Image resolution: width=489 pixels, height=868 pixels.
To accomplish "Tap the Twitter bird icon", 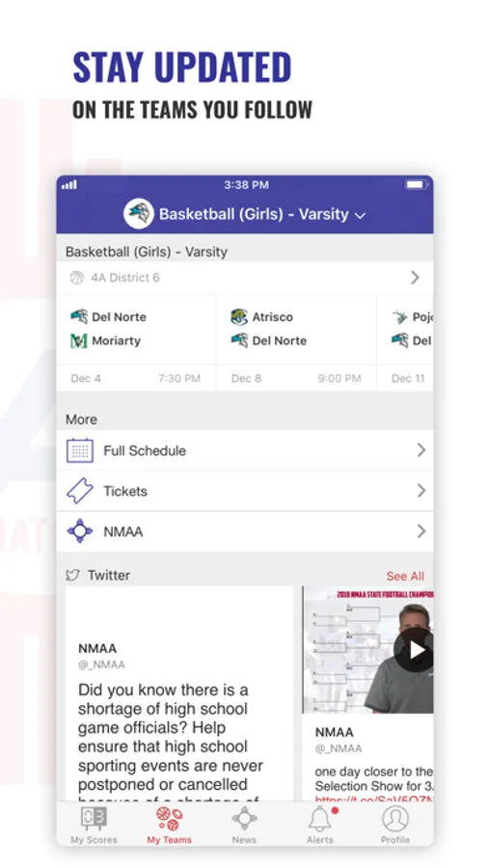I will coord(72,575).
